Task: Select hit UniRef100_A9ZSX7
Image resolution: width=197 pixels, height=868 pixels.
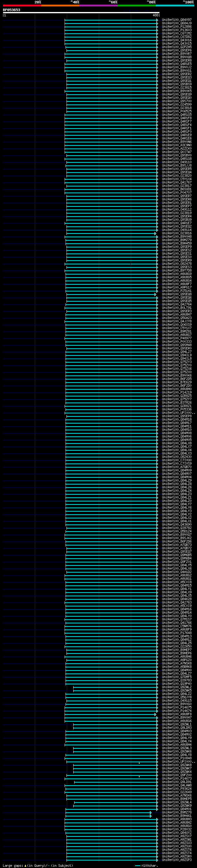Action: click(x=177, y=836)
